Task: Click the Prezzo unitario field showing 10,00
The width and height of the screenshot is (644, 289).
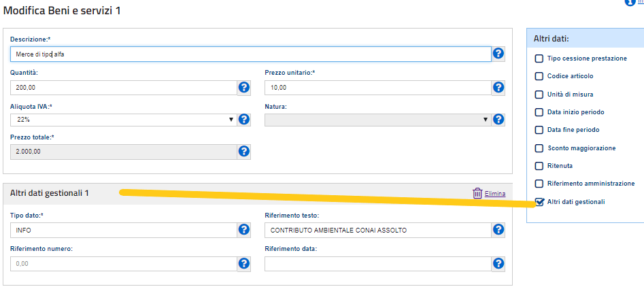Action: point(378,88)
